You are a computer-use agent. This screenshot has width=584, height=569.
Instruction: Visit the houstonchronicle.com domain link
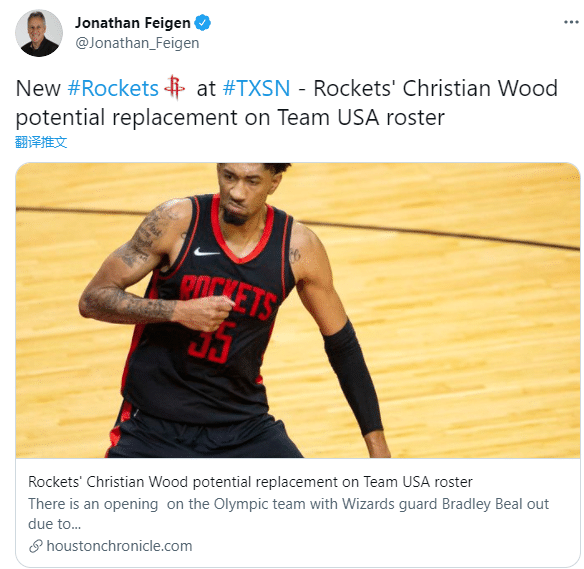coord(119,546)
